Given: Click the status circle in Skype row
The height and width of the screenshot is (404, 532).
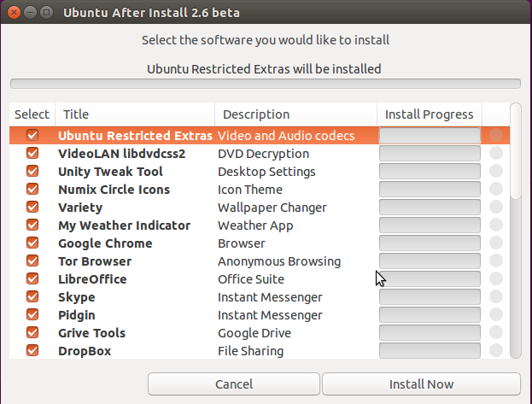Looking at the screenshot, I should click(496, 297).
